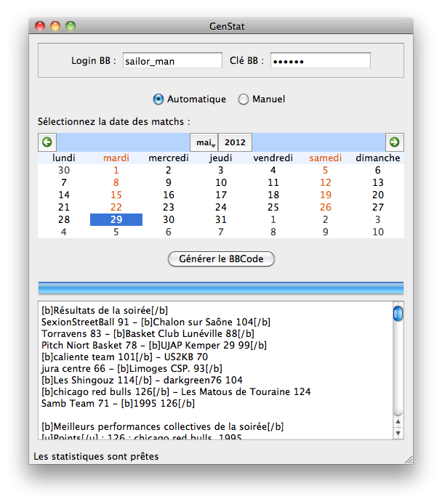Click the scrollbar down arrow

point(398,434)
